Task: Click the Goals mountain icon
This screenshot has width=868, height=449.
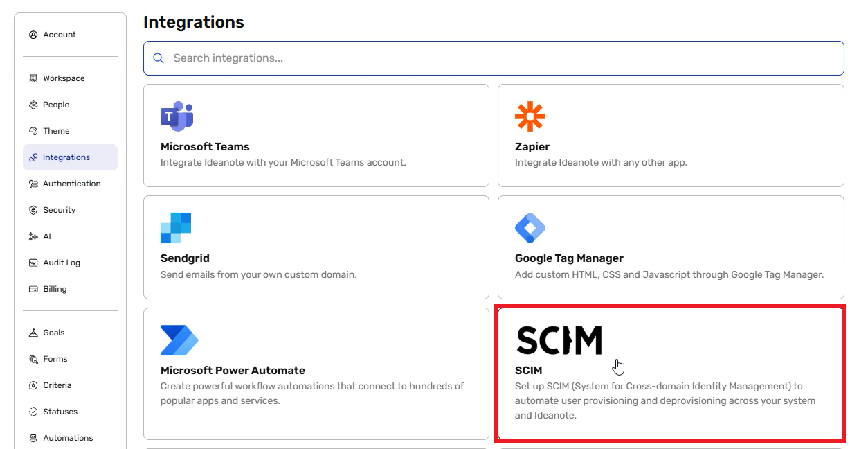Action: 33,333
